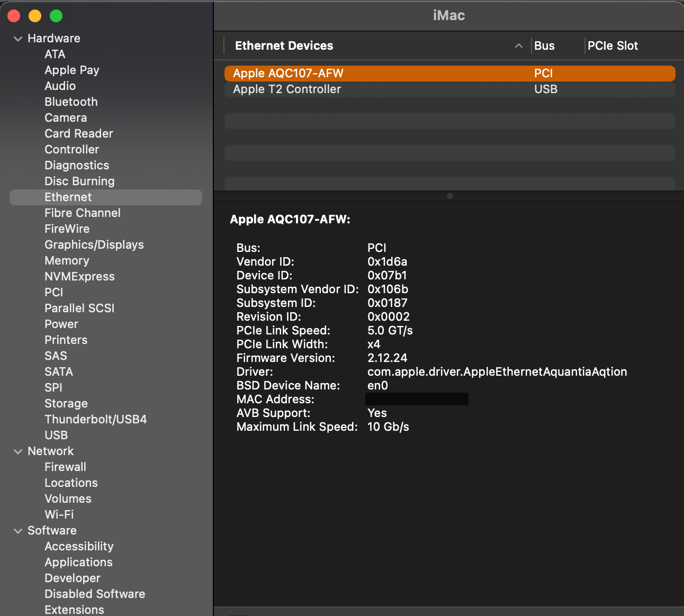
Task: Click the Vendor ID value 0x1d6a
Action: pyautogui.click(x=388, y=262)
